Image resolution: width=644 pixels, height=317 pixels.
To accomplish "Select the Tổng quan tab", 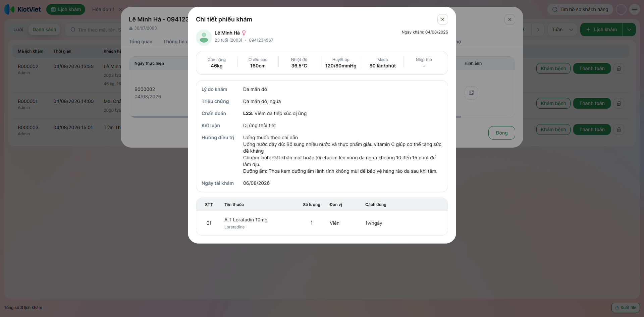I will pos(141,42).
